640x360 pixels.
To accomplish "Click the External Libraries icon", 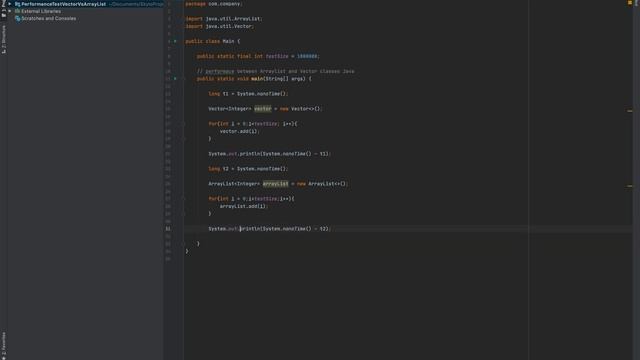I will tap(18, 11).
